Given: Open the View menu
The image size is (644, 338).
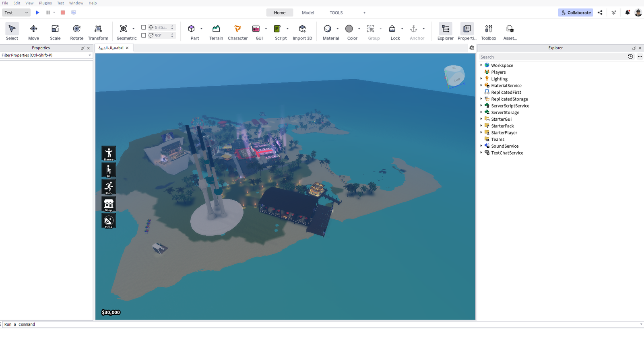Looking at the screenshot, I should tap(29, 3).
